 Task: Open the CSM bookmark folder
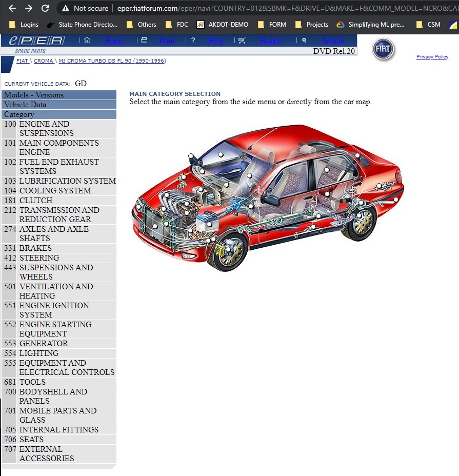[428, 25]
